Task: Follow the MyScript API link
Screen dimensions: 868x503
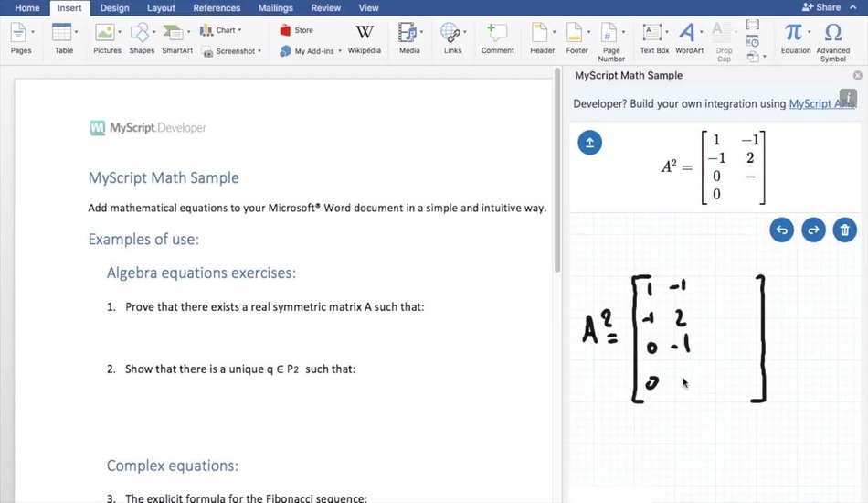Action: point(820,104)
